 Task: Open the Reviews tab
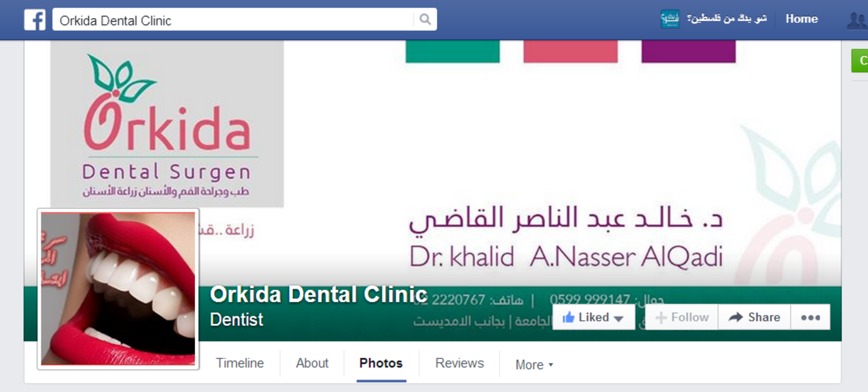[459, 363]
